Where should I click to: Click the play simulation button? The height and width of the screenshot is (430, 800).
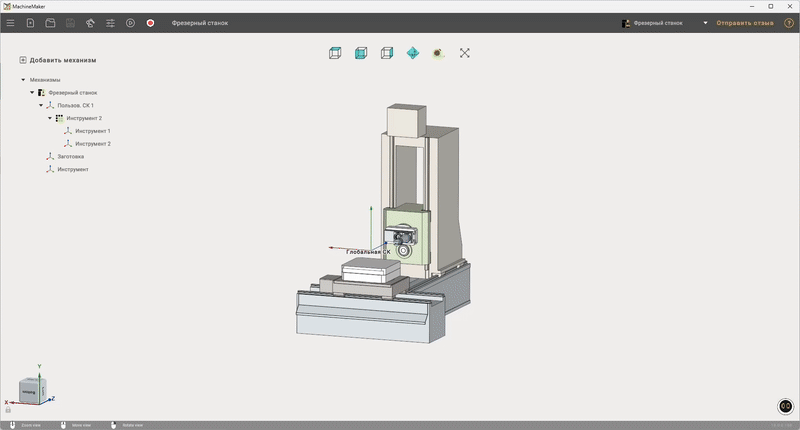click(131, 23)
